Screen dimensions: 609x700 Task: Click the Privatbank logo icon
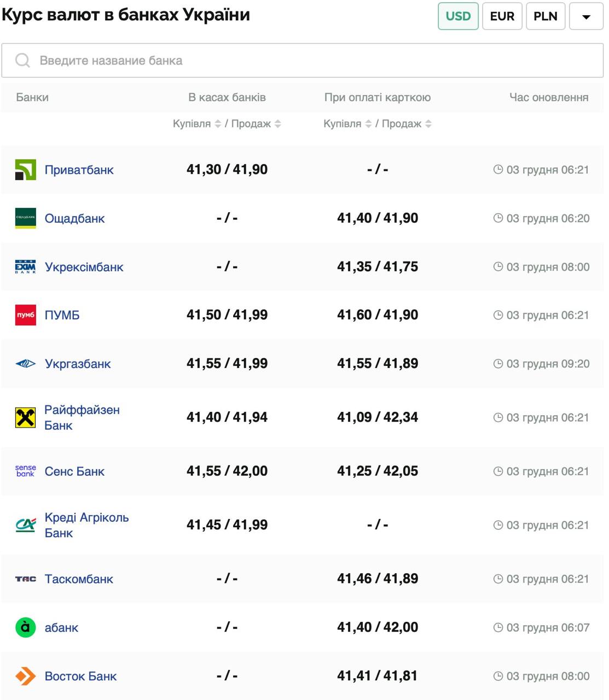point(26,170)
